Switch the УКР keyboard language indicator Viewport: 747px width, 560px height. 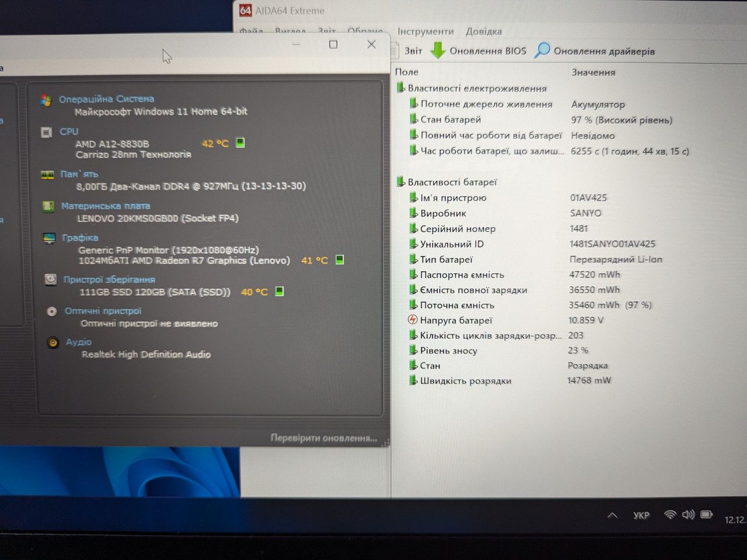click(641, 515)
